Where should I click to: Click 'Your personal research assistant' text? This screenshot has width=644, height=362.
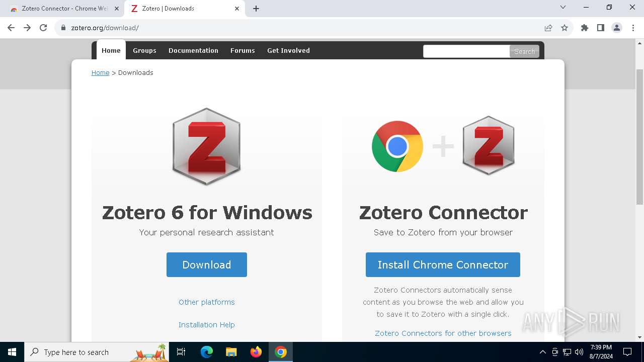tap(207, 232)
